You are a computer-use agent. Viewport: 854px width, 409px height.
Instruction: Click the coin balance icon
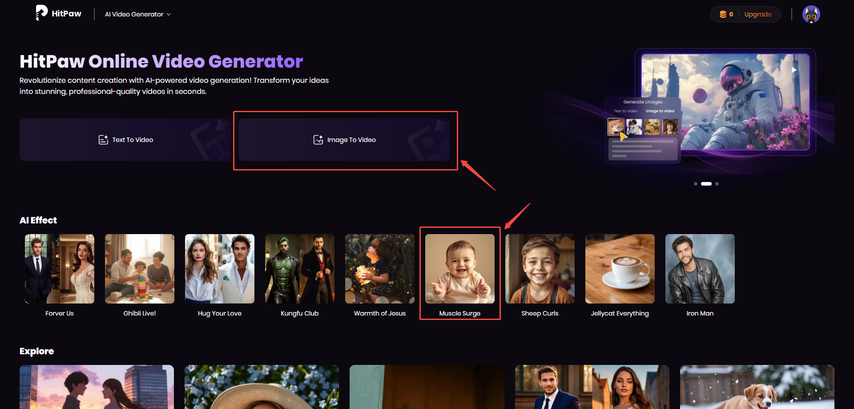pyautogui.click(x=723, y=15)
